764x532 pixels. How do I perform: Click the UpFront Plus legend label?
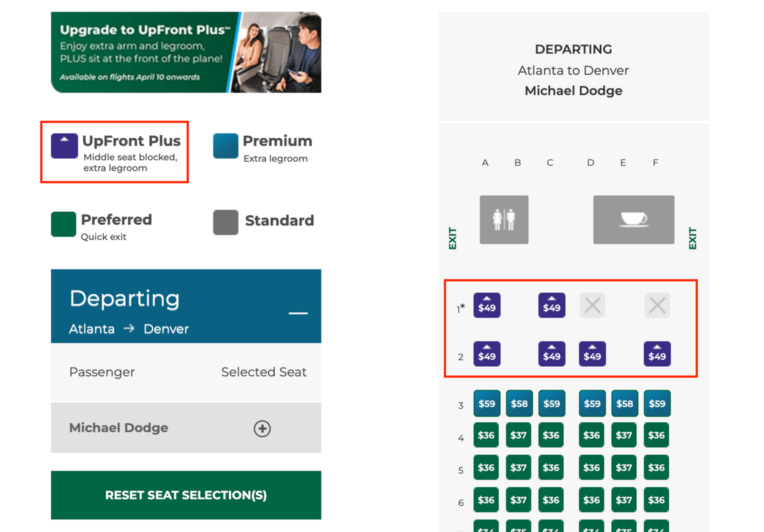point(132,141)
